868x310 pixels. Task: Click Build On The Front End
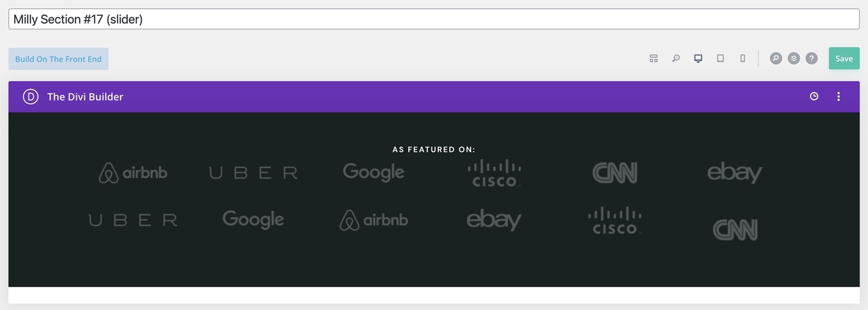pos(58,59)
